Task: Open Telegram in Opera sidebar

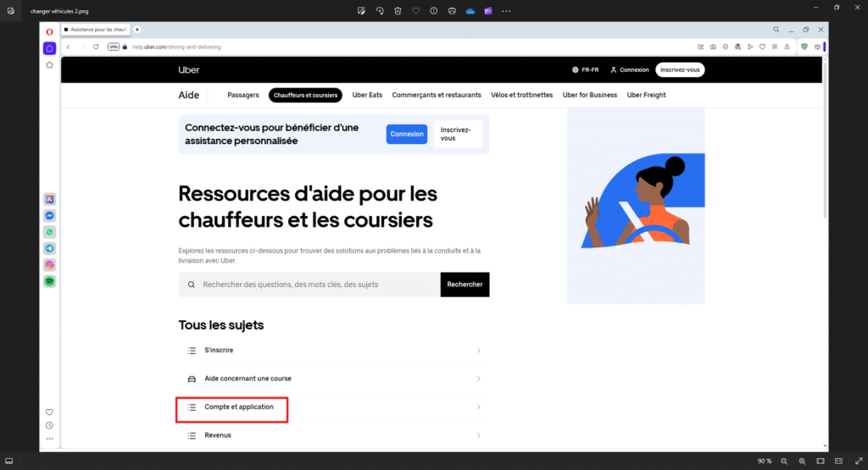Action: point(49,249)
